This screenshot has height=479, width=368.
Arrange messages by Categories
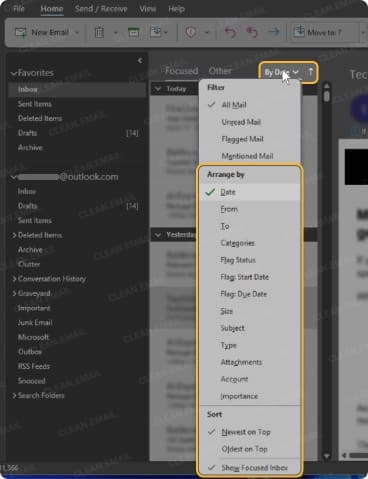[249, 243]
